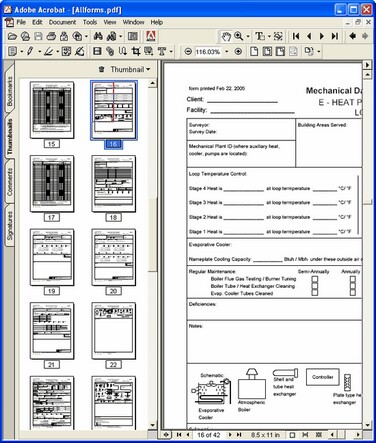Open the File menu

tap(21, 22)
